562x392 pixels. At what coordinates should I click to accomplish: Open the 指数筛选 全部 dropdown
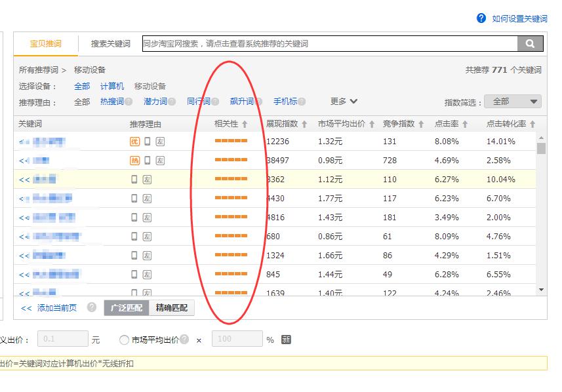pyautogui.click(x=512, y=102)
